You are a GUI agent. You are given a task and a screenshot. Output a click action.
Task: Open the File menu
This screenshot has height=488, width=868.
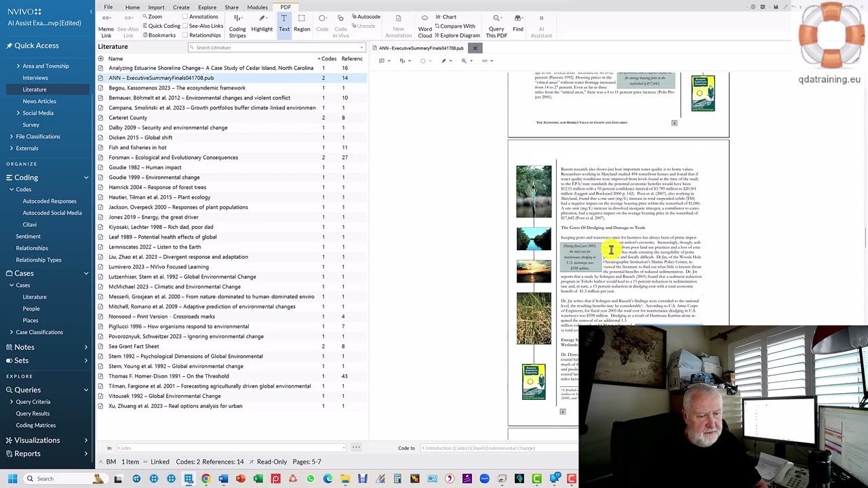coord(108,7)
